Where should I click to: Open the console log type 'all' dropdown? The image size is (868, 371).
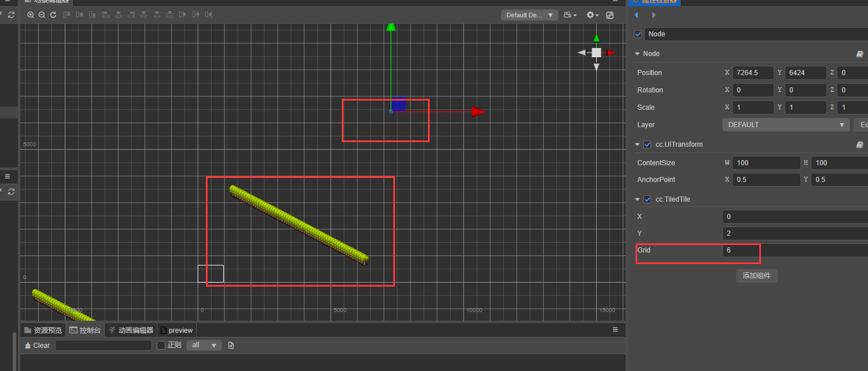tap(204, 346)
